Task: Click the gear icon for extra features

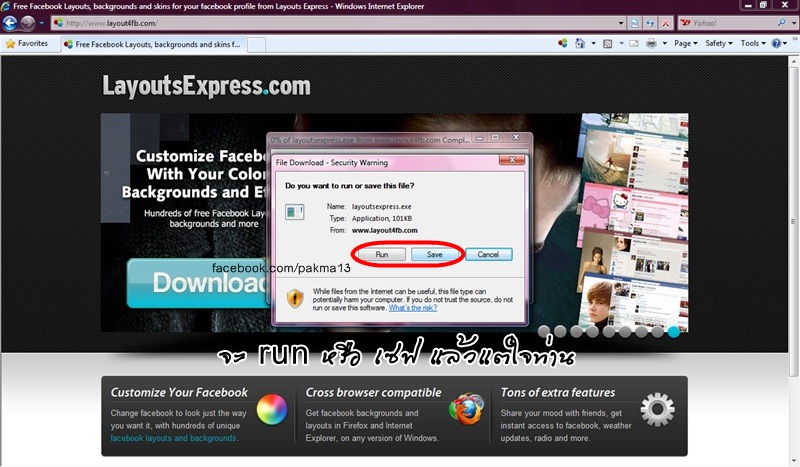Action: 657,409
